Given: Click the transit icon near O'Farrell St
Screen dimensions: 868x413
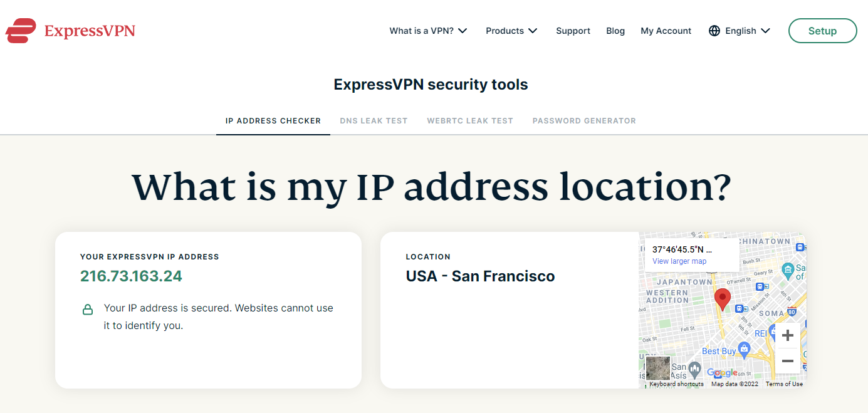Looking at the screenshot, I should (x=760, y=286).
